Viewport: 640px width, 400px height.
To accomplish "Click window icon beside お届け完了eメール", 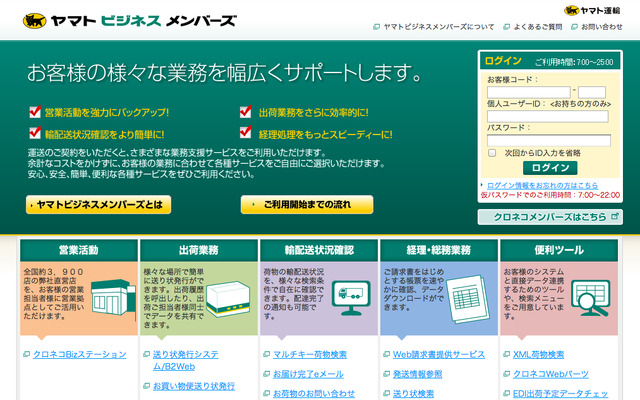I will click(x=267, y=374).
